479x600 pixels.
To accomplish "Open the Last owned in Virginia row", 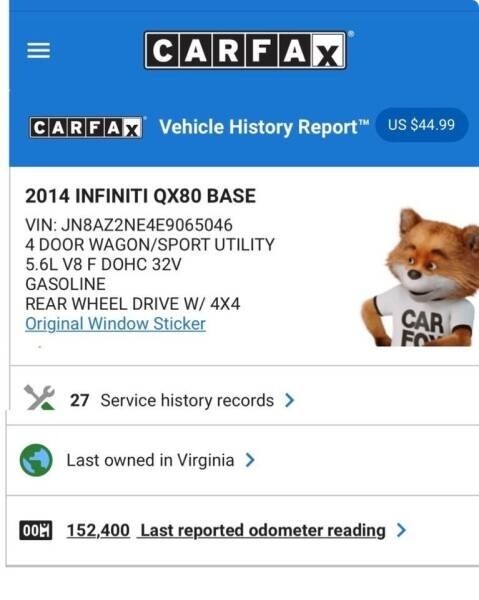I will (243, 460).
